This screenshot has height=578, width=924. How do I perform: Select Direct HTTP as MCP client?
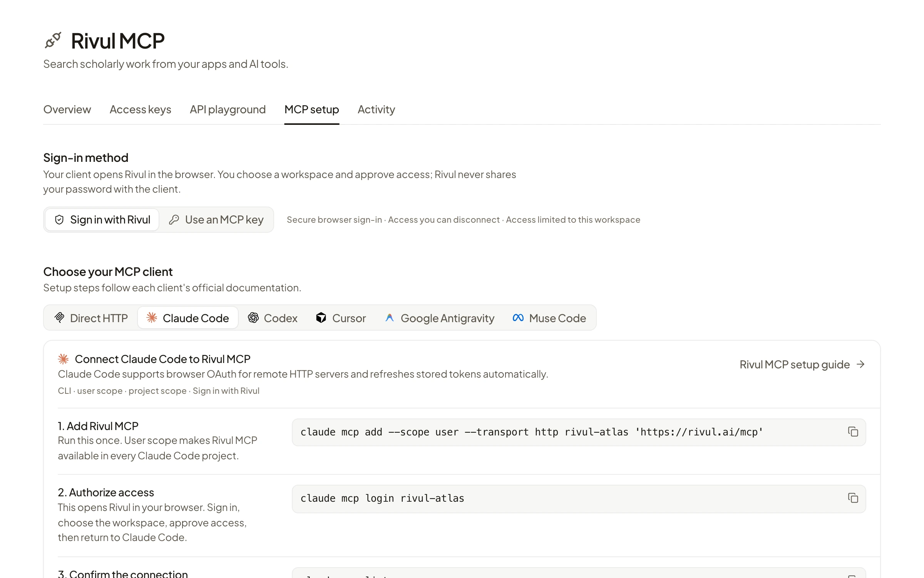tap(91, 318)
